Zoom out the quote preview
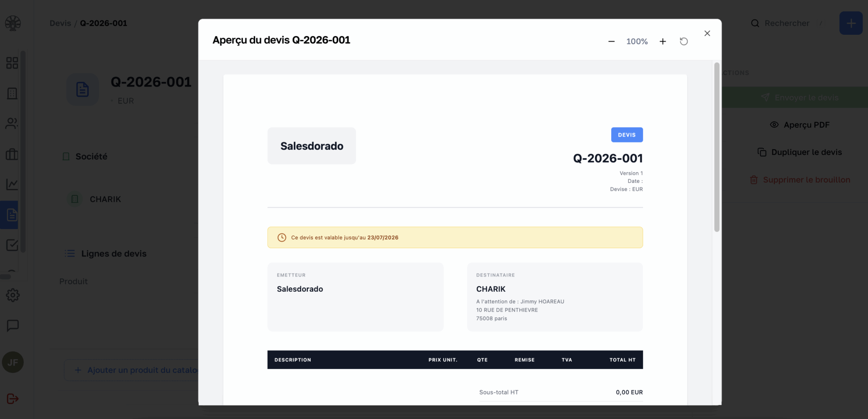Viewport: 868px width, 419px height. [611, 41]
